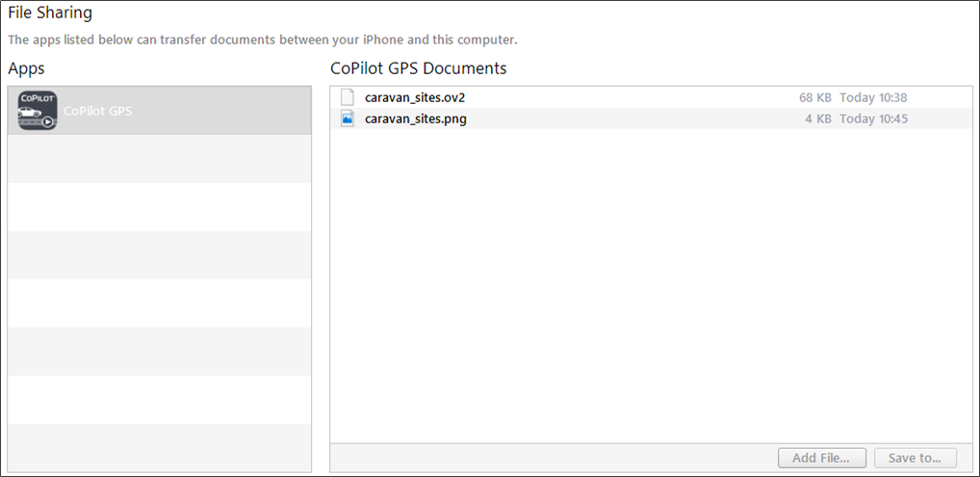Click the caravan_sites.png image file icon
The height and width of the screenshot is (477, 980).
click(x=348, y=119)
